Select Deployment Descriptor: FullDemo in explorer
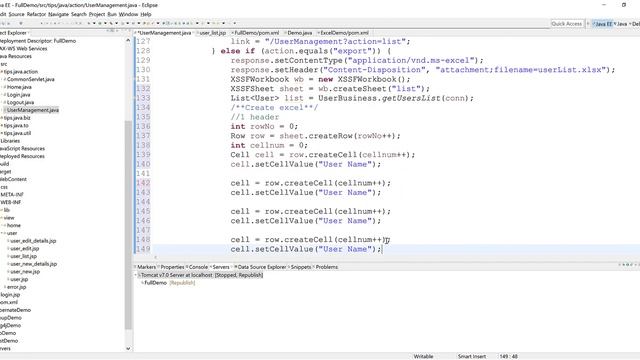The height and width of the screenshot is (360, 640). [38, 41]
